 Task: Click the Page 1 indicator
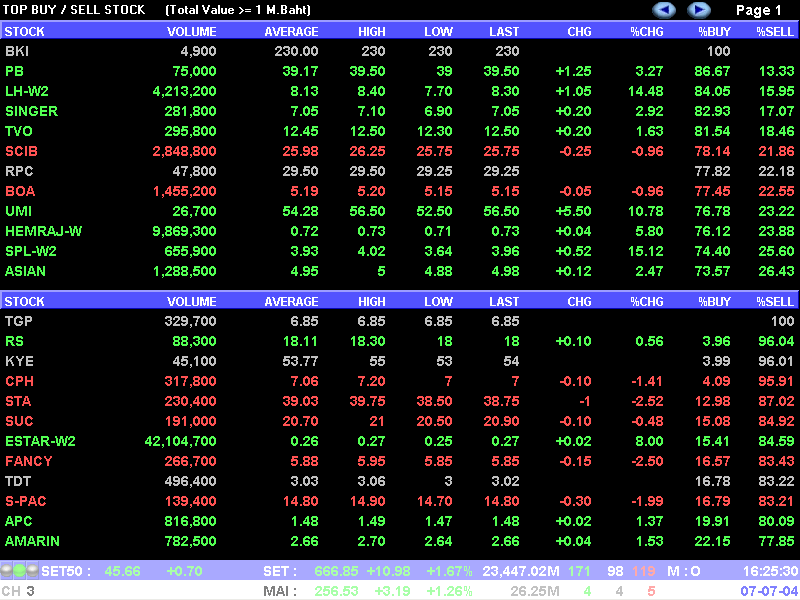759,10
